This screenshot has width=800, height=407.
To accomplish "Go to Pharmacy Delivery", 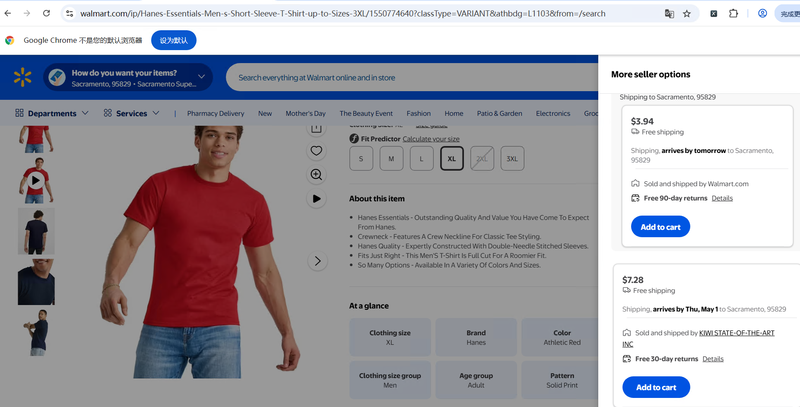I will click(x=215, y=113).
